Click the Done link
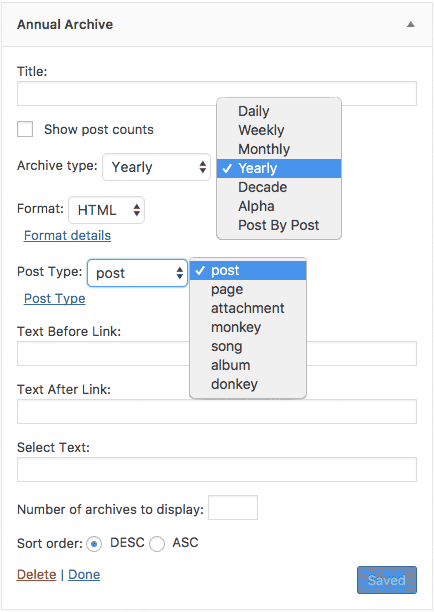The height and width of the screenshot is (612, 434). pyautogui.click(x=84, y=575)
